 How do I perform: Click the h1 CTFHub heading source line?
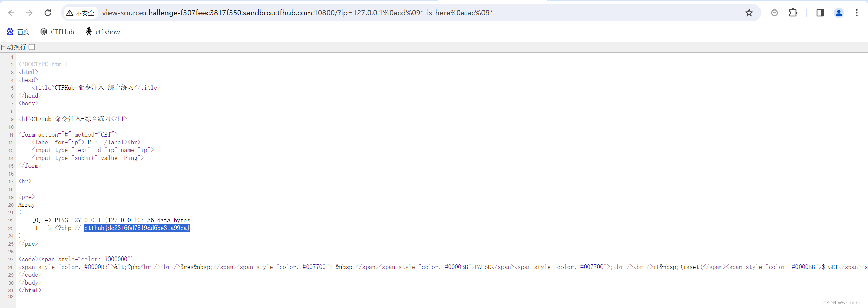[x=73, y=119]
